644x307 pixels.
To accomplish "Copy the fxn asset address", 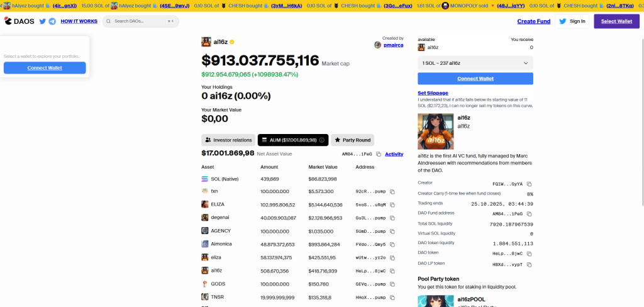I will (392, 192).
